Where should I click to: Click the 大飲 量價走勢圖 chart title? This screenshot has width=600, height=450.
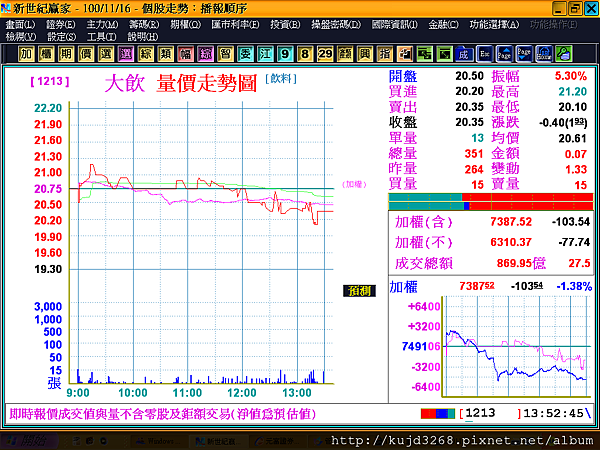[180, 83]
